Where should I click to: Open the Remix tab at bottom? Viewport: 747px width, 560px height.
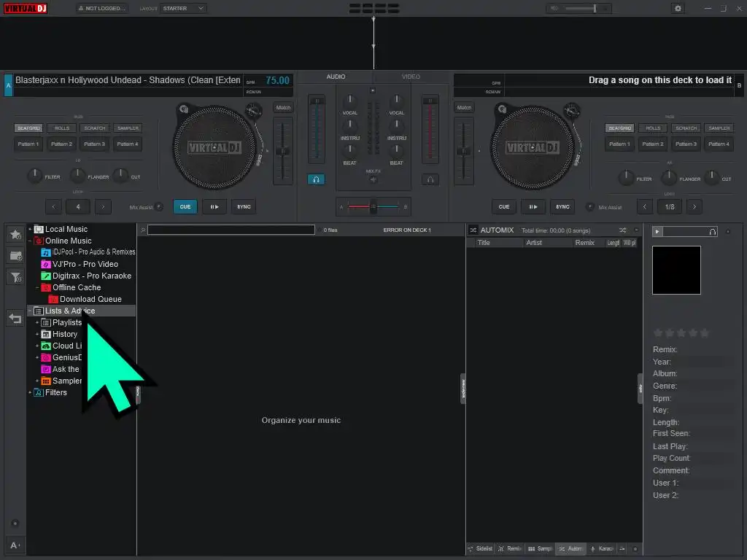pos(510,548)
